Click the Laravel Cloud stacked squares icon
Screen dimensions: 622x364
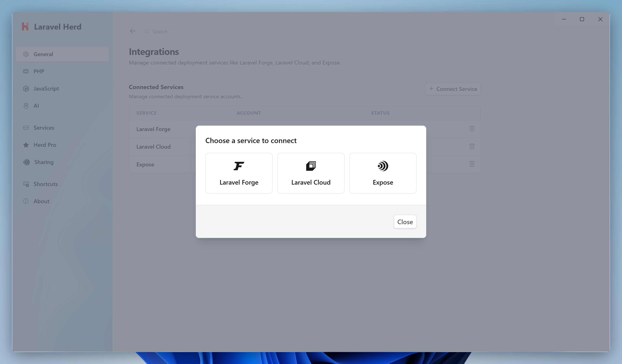[311, 166]
